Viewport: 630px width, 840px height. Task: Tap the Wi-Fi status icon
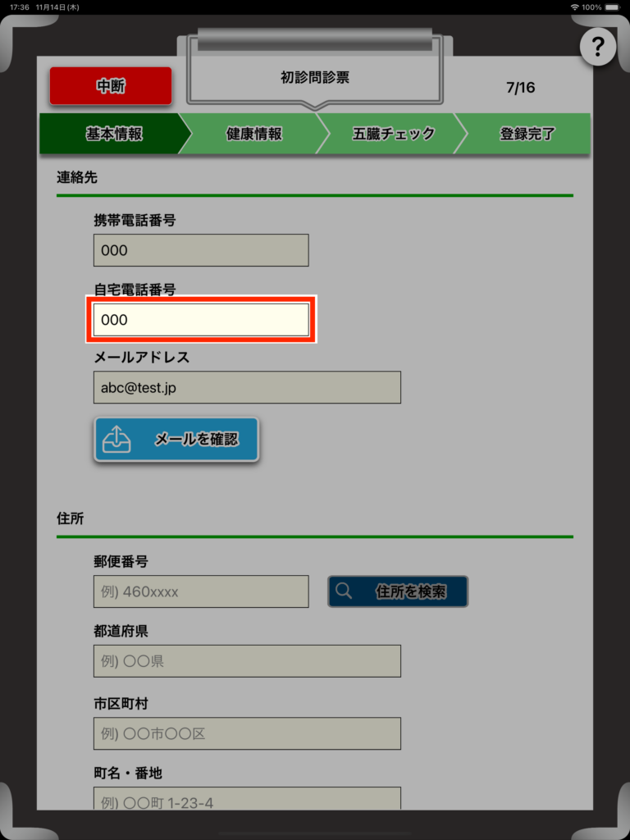(575, 7)
